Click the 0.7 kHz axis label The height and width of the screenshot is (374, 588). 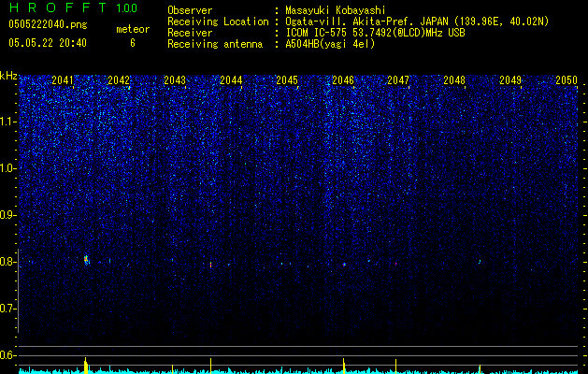coord(8,309)
